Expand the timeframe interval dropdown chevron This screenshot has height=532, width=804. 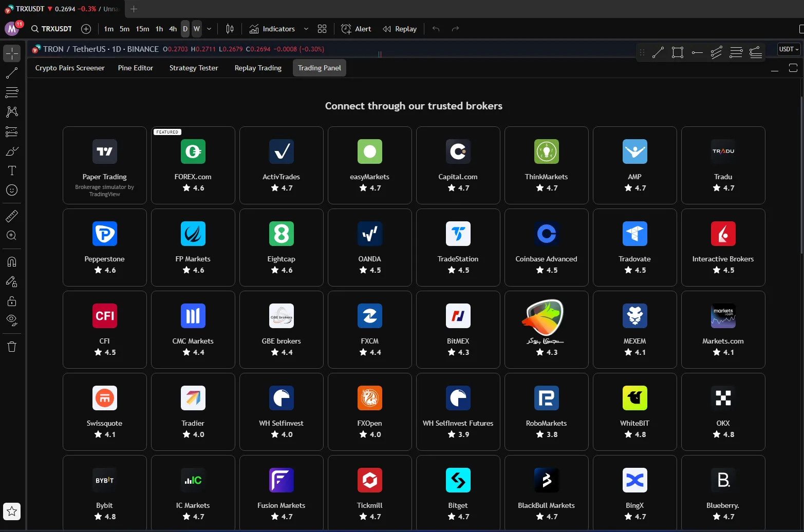(x=209, y=29)
